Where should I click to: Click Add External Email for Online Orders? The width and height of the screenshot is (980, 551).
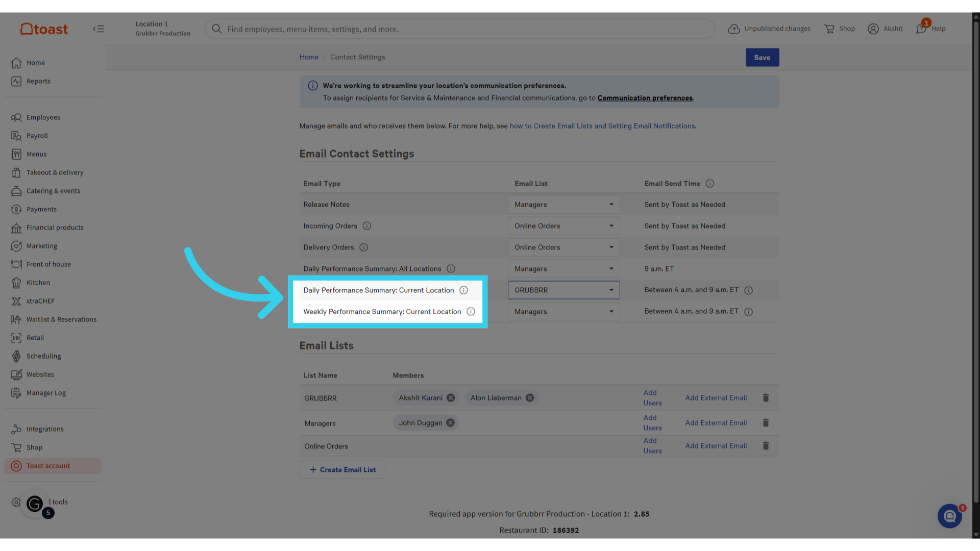(x=716, y=446)
